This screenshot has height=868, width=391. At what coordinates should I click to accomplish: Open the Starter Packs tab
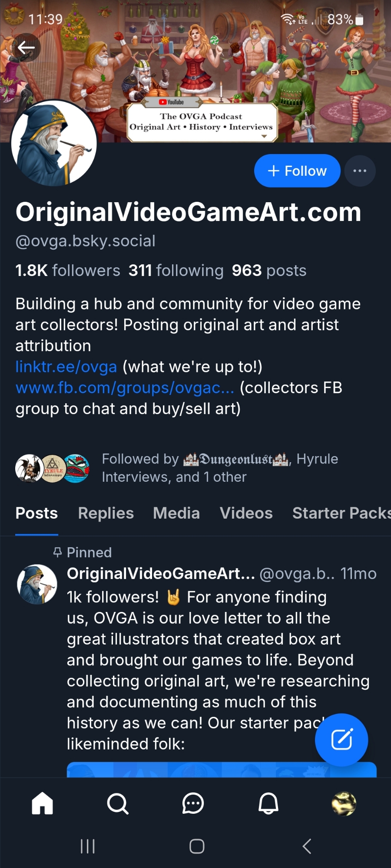click(341, 513)
